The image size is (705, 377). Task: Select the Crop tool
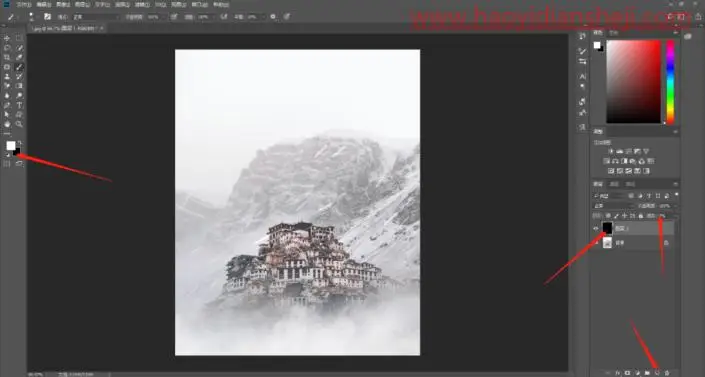tap(7, 58)
